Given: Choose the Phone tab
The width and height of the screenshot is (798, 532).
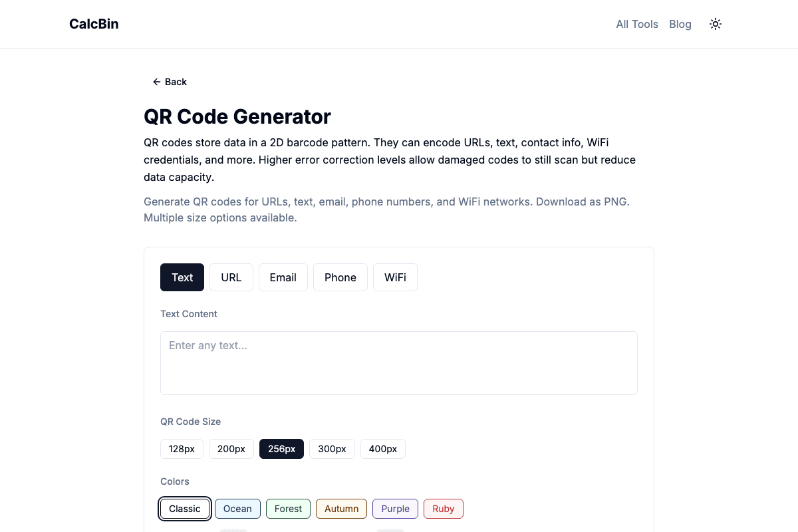Looking at the screenshot, I should [340, 277].
